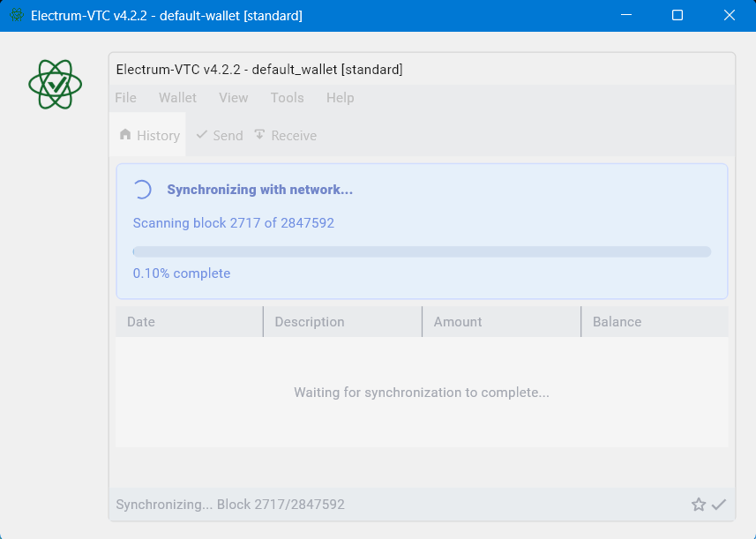Click the checkmark icon beside Send
Image resolution: width=756 pixels, height=539 pixels.
pyautogui.click(x=201, y=134)
